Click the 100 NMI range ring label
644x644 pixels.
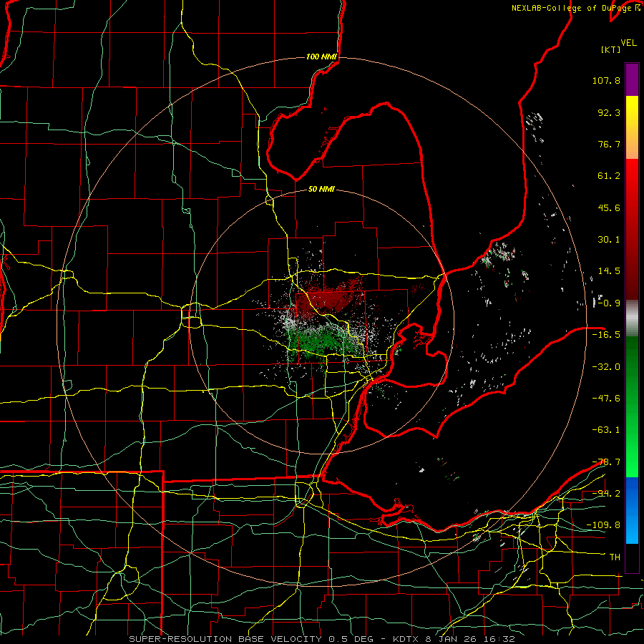pyautogui.click(x=321, y=57)
